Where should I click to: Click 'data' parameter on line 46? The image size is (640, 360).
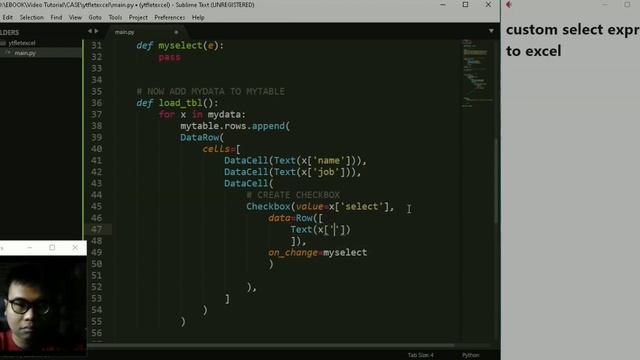coord(279,218)
